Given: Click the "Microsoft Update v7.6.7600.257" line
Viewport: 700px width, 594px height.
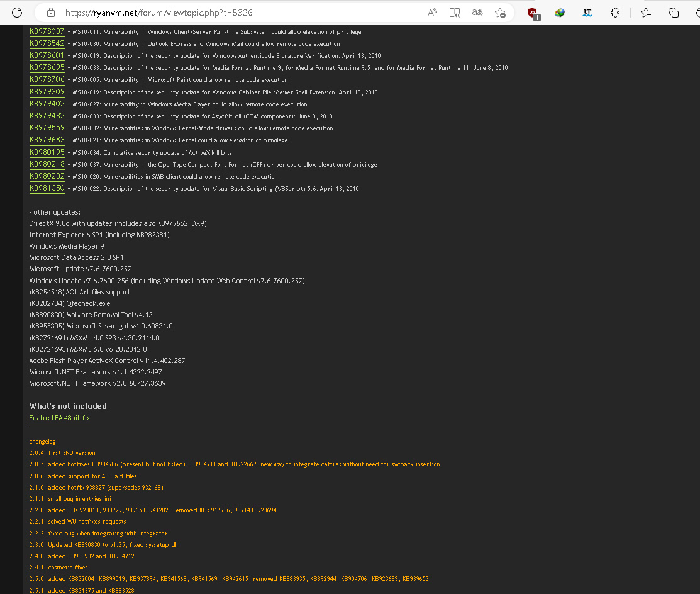Looking at the screenshot, I should [x=81, y=269].
